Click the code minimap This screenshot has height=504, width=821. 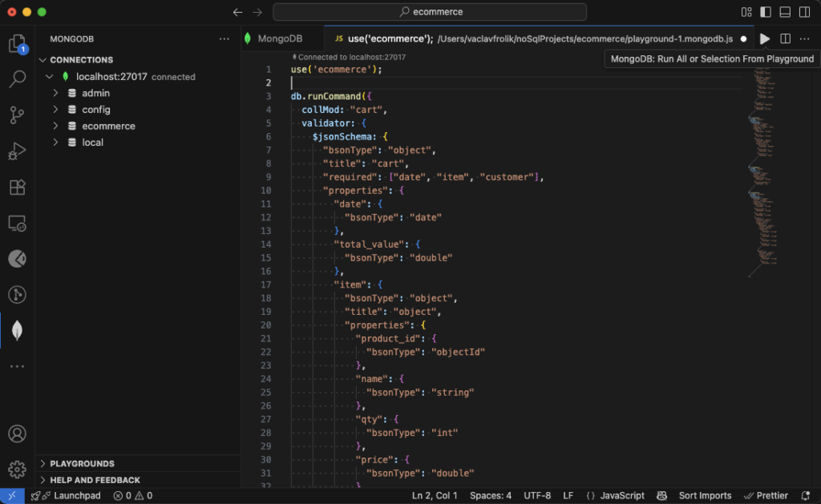763,173
